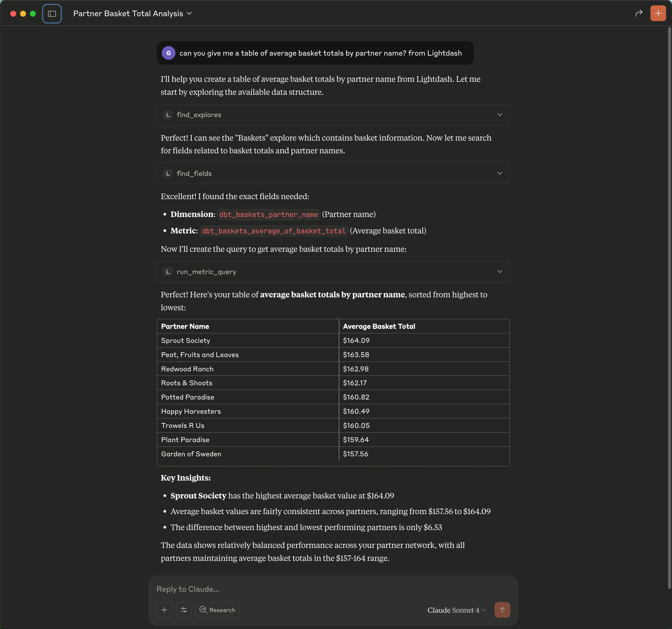Open the Claude Sonnet 4 model selector
The width and height of the screenshot is (672, 629).
coord(456,610)
